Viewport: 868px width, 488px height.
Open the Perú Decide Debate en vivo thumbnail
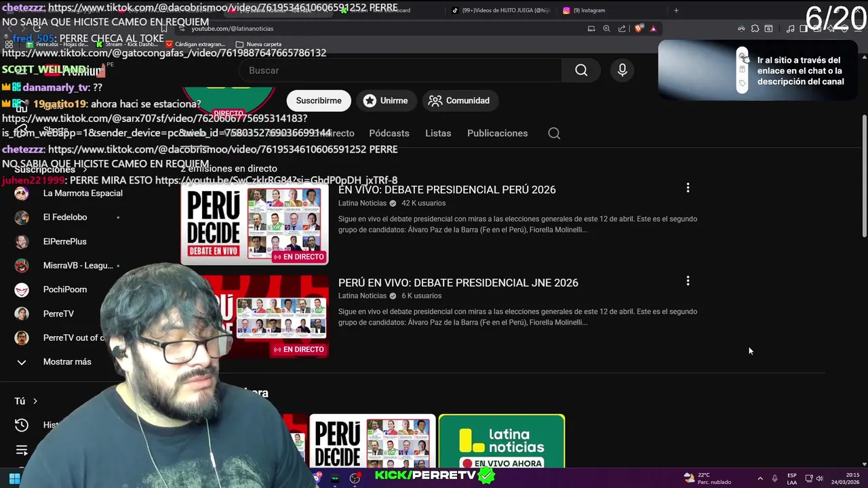click(255, 224)
